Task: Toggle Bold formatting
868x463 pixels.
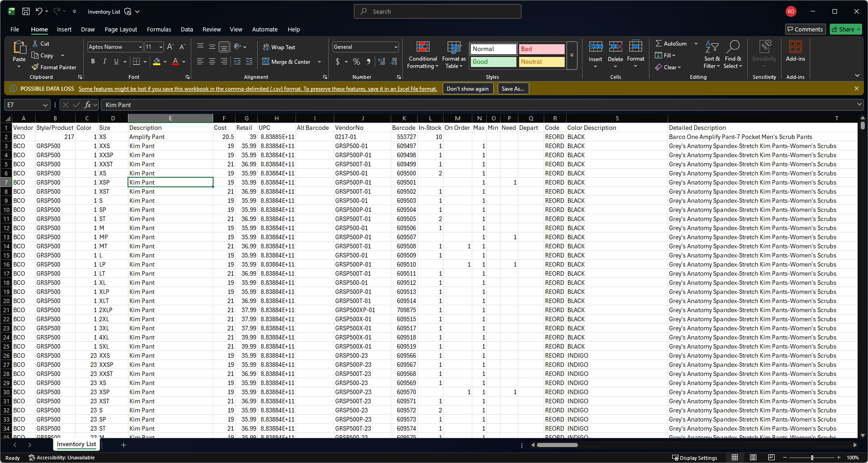Action: coord(93,62)
